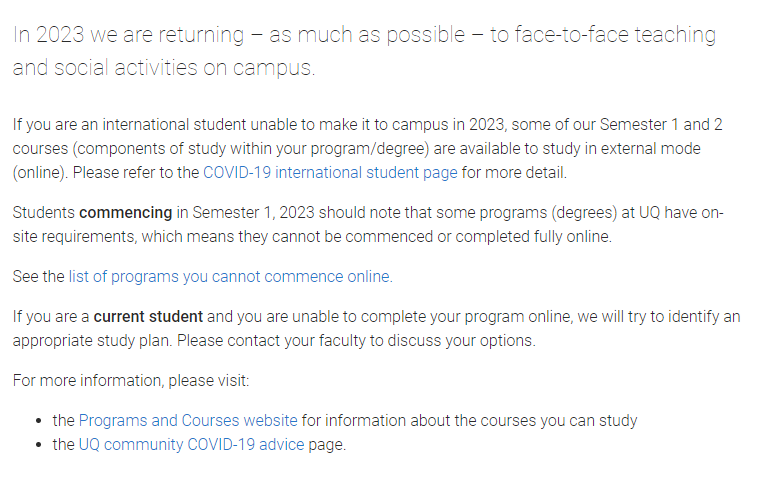
Task: Click the bold text "current student"
Action: pos(148,316)
